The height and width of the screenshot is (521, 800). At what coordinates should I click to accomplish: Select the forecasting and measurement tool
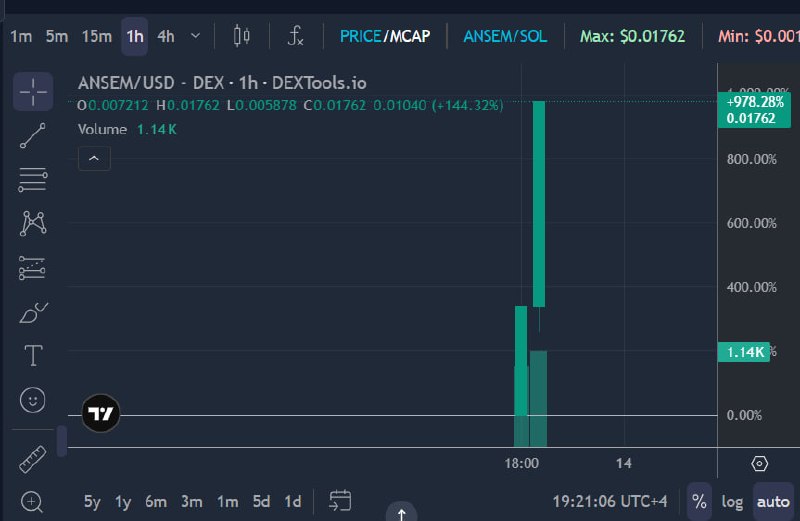pyautogui.click(x=32, y=268)
